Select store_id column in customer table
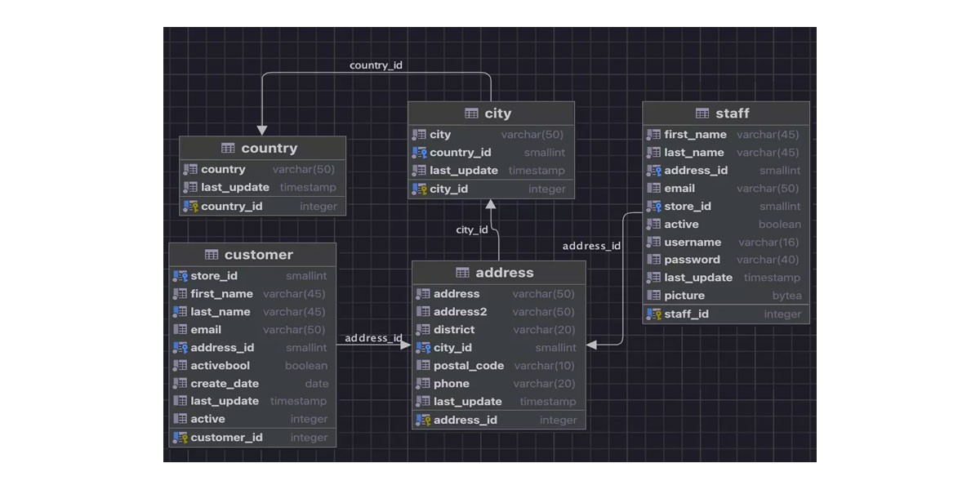This screenshot has width=980, height=490. tap(252, 276)
